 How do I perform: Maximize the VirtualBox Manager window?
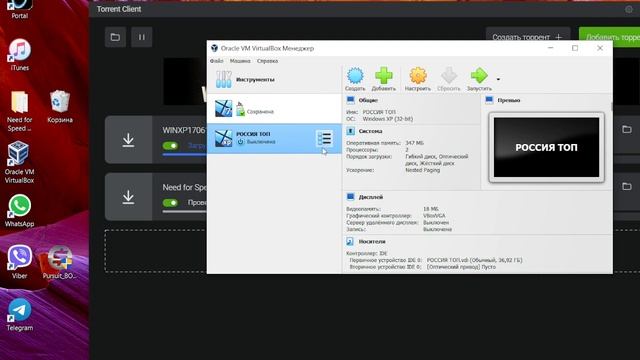tap(575, 48)
